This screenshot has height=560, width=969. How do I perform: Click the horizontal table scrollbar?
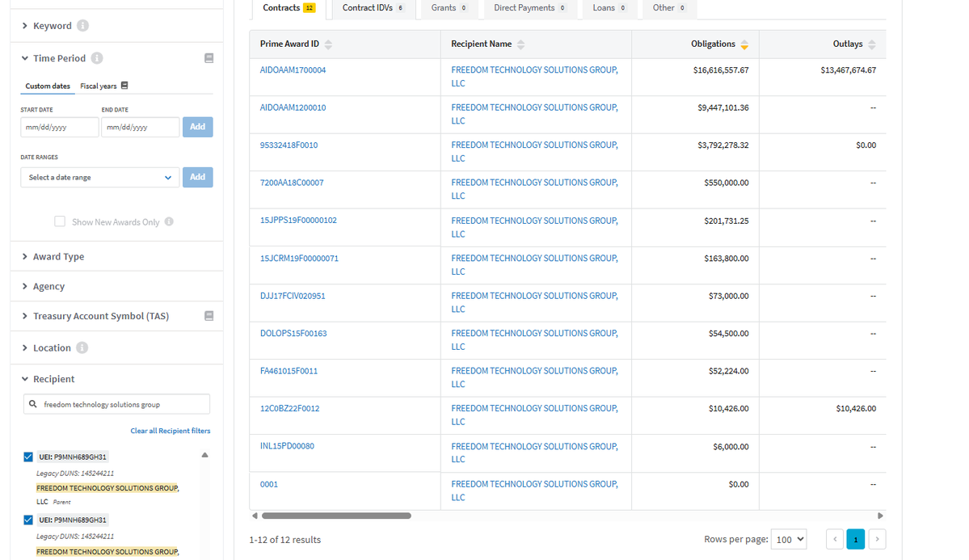tap(336, 516)
